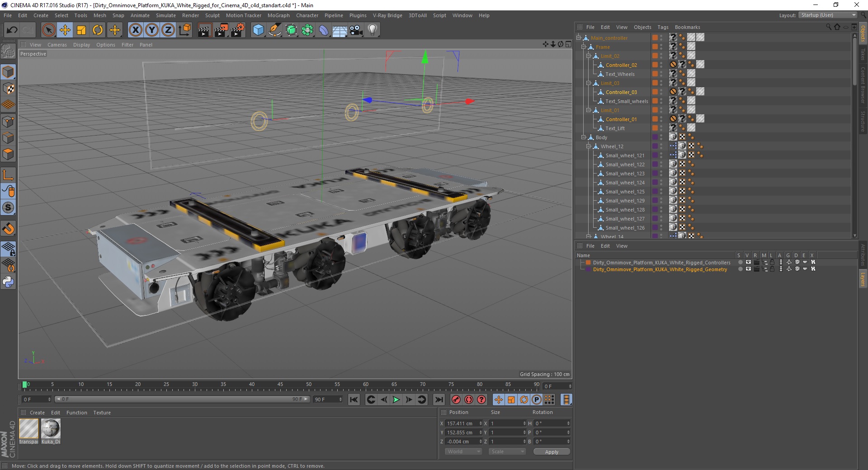Toggle visibility dots for Text_Wheels
This screenshot has width=868, height=470.
click(661, 74)
